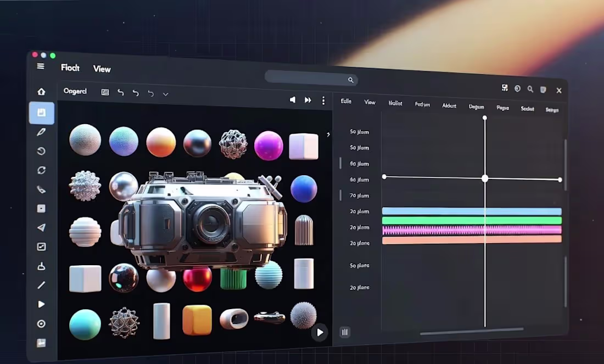Screen dimensions: 604x364
Task: Select the spacecraft camera model
Action: click(x=203, y=220)
